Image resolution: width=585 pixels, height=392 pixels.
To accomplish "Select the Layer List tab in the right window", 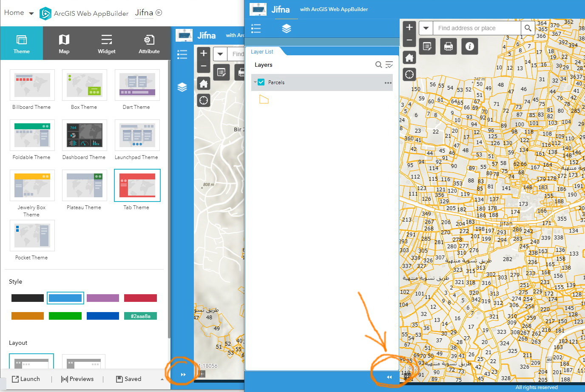I will pos(262,51).
